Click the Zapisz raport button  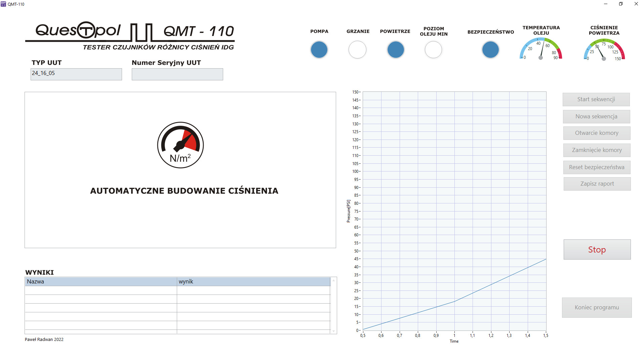coord(597,184)
